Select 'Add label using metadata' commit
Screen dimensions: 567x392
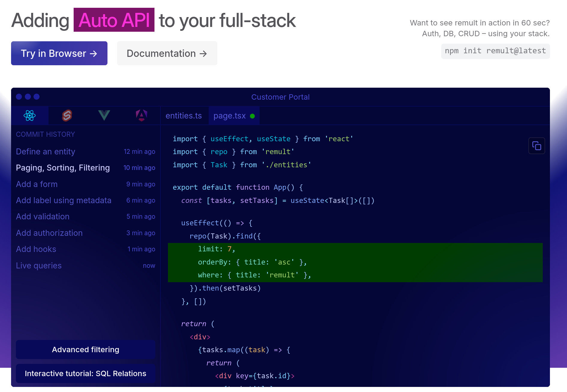click(86, 200)
